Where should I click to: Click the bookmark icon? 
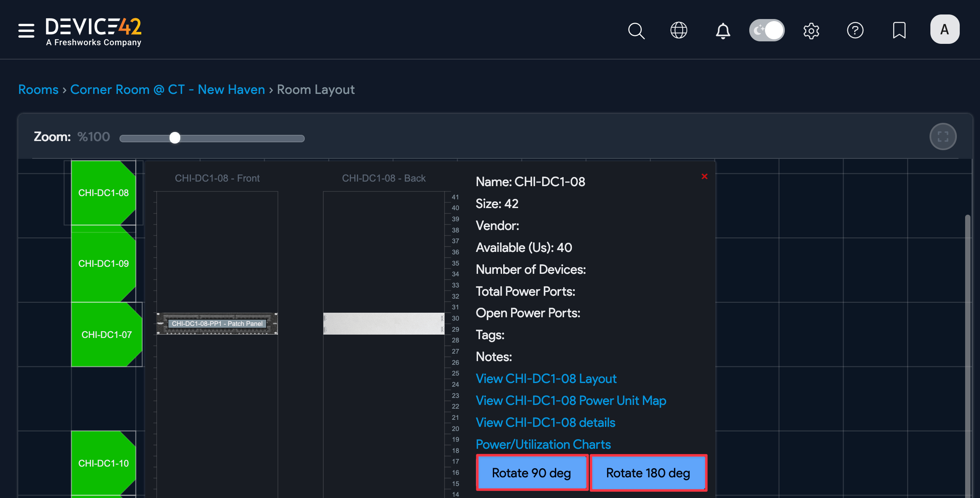pos(899,30)
